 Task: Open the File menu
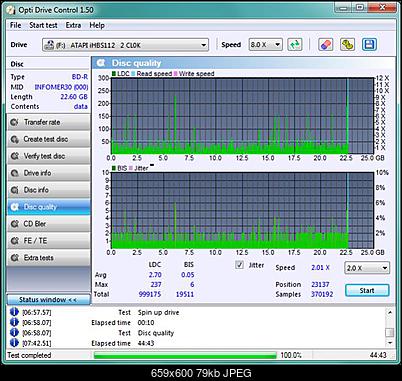point(15,25)
